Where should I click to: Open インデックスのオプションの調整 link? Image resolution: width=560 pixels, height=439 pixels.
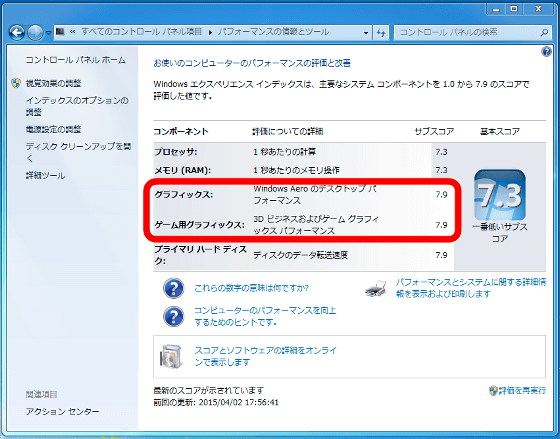point(77,106)
